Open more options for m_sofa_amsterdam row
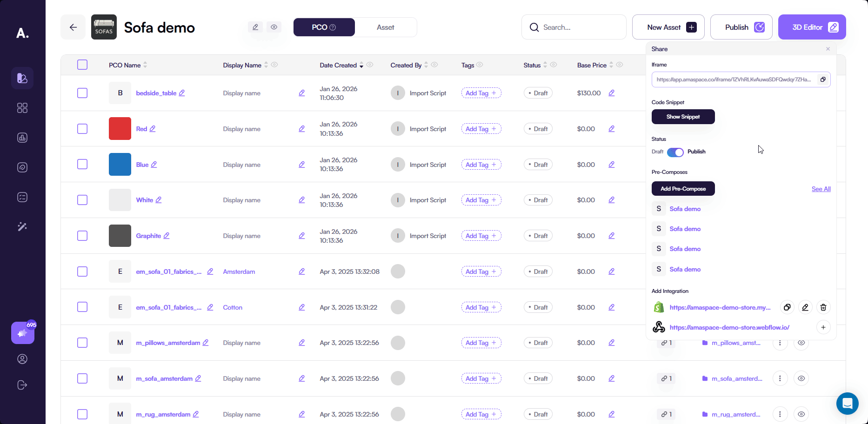This screenshot has width=868, height=424. 780,378
